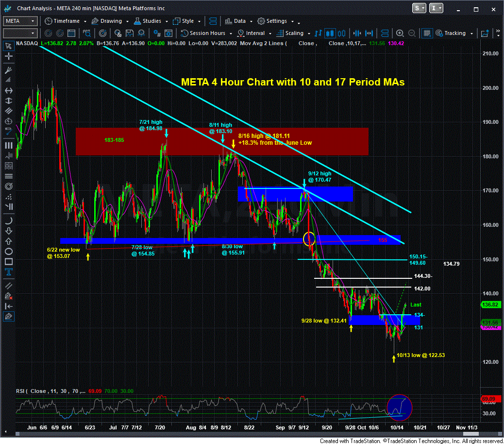Click the zoom in magnifier icon
The height and width of the screenshot is (444, 504).
tap(400, 33)
